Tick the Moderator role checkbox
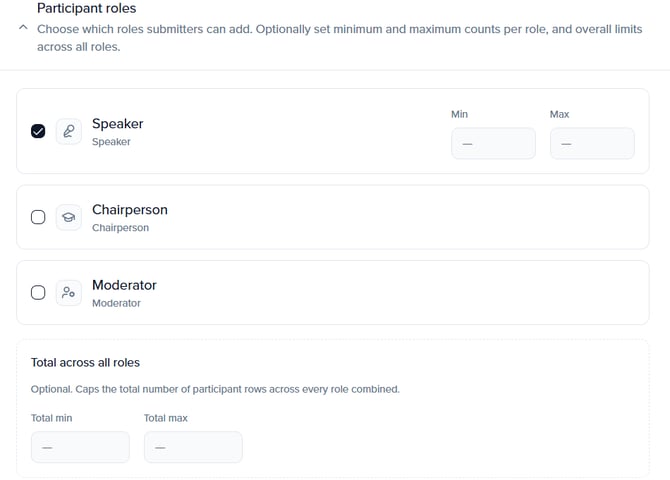 (38, 293)
